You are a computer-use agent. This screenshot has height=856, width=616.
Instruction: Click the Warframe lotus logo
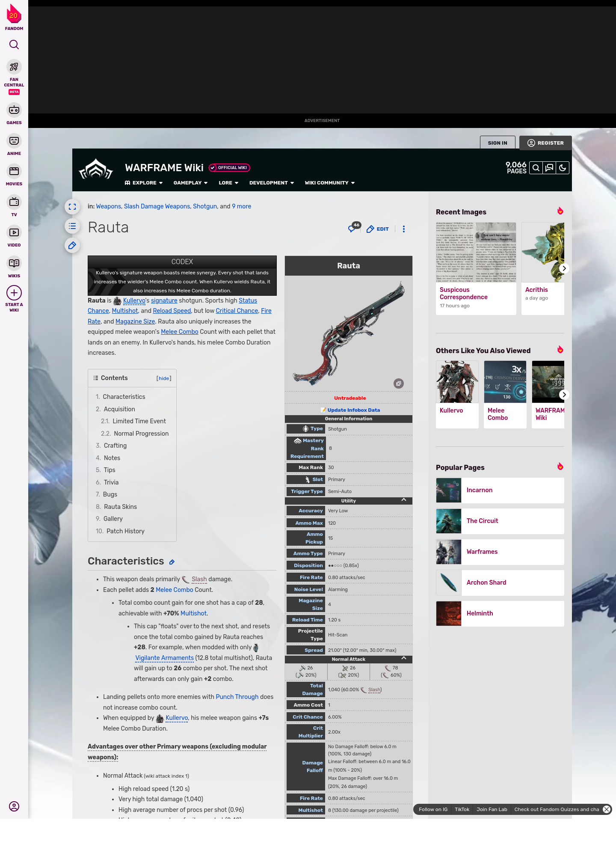tap(96, 169)
